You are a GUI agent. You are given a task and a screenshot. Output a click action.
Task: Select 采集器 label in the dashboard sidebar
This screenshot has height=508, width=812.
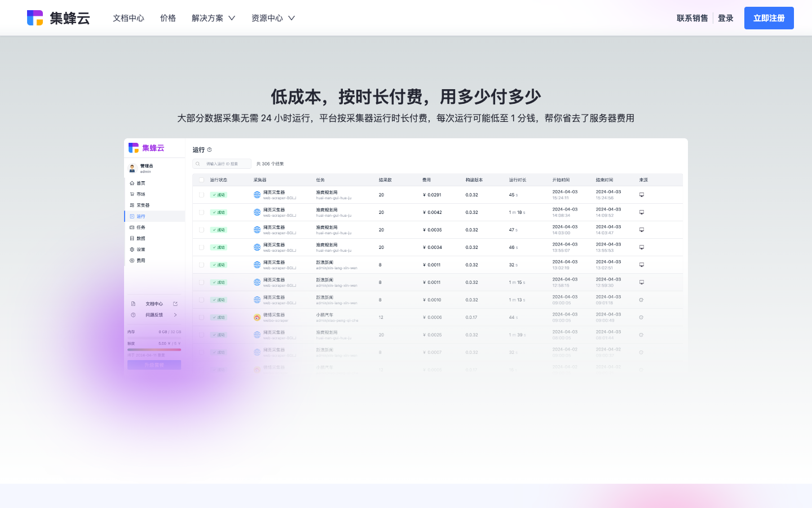[143, 205]
